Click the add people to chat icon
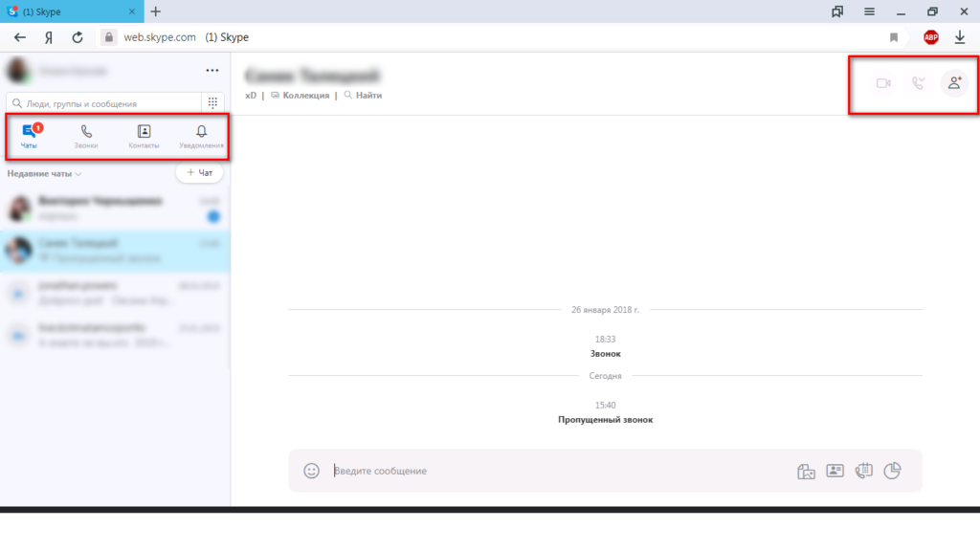Viewport: 980px width, 551px height. 953,83
